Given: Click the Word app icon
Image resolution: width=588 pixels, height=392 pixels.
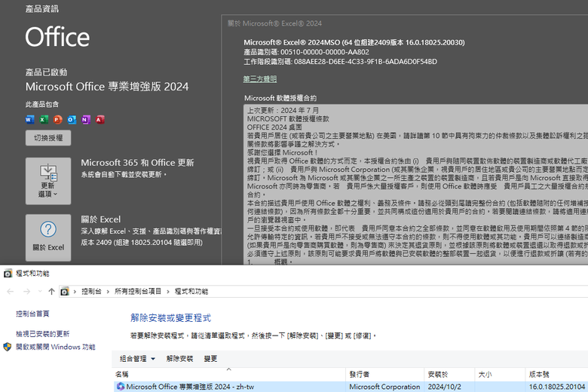Looking at the screenshot, I should pyautogui.click(x=29, y=120).
